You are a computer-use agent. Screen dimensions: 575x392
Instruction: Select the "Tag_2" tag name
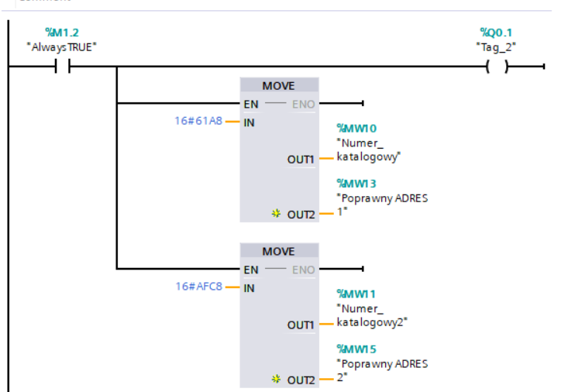[x=496, y=46]
